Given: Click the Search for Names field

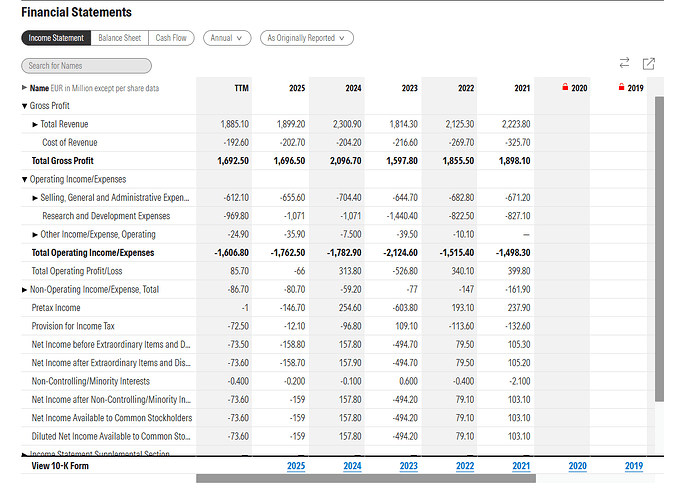Looking at the screenshot, I should (x=86, y=66).
